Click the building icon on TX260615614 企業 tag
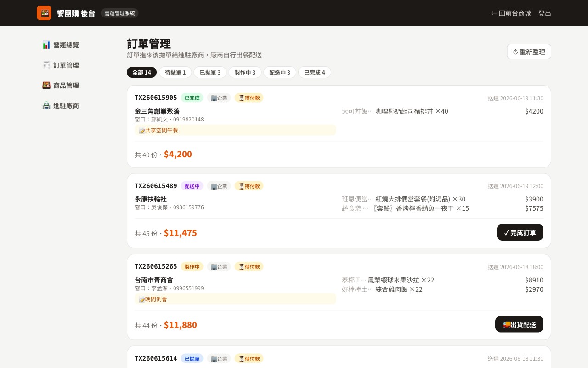 coord(214,358)
